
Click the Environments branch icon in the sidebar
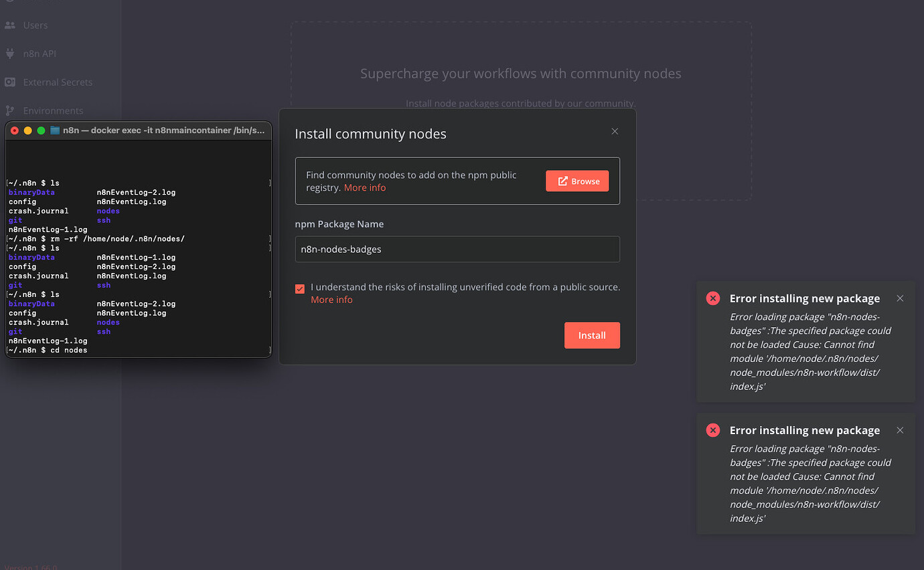pos(11,110)
